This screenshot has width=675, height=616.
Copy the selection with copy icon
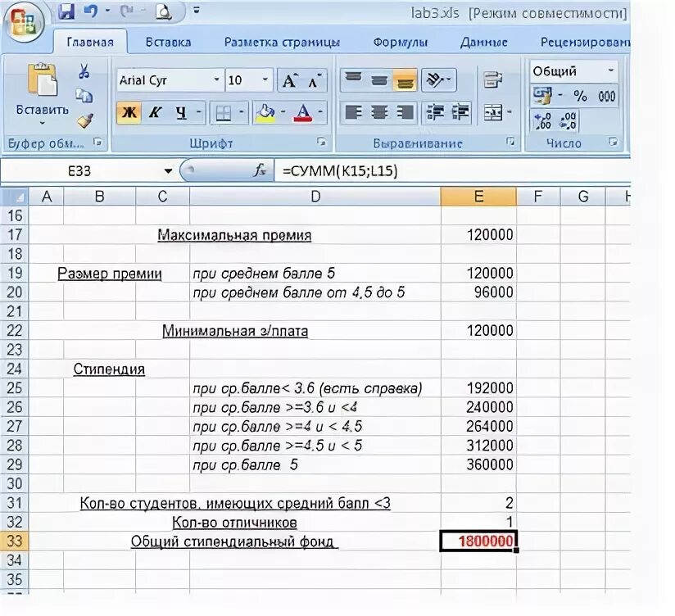pyautogui.click(x=84, y=95)
